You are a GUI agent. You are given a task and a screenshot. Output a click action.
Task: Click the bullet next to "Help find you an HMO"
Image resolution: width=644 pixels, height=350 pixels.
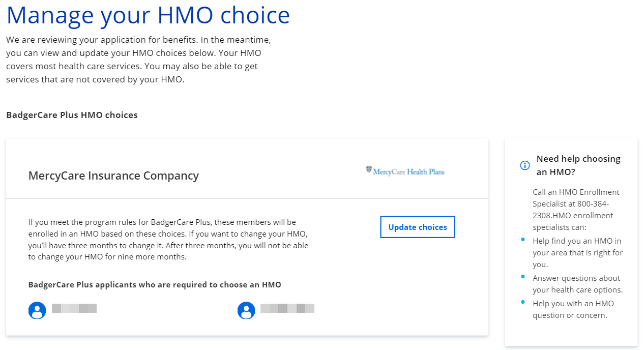pos(522,239)
